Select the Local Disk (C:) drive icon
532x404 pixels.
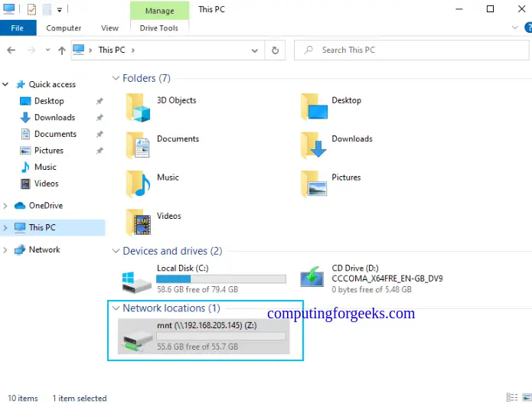tap(137, 282)
